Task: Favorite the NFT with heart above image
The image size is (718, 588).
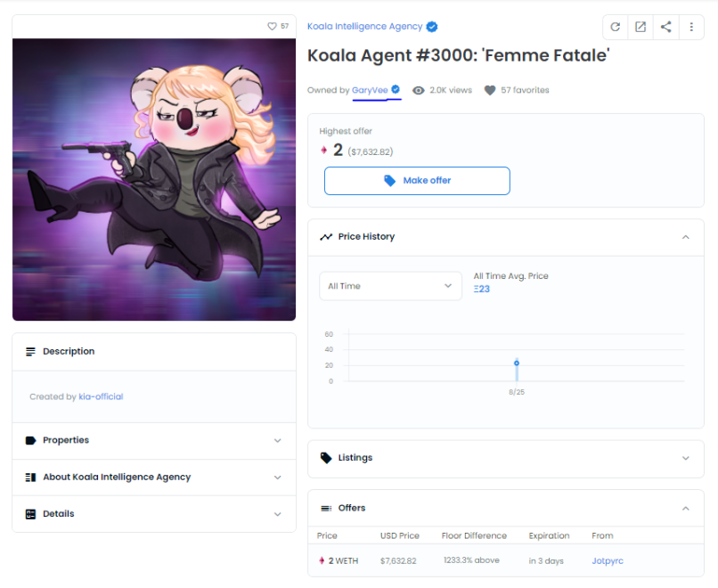Action: coord(272,26)
